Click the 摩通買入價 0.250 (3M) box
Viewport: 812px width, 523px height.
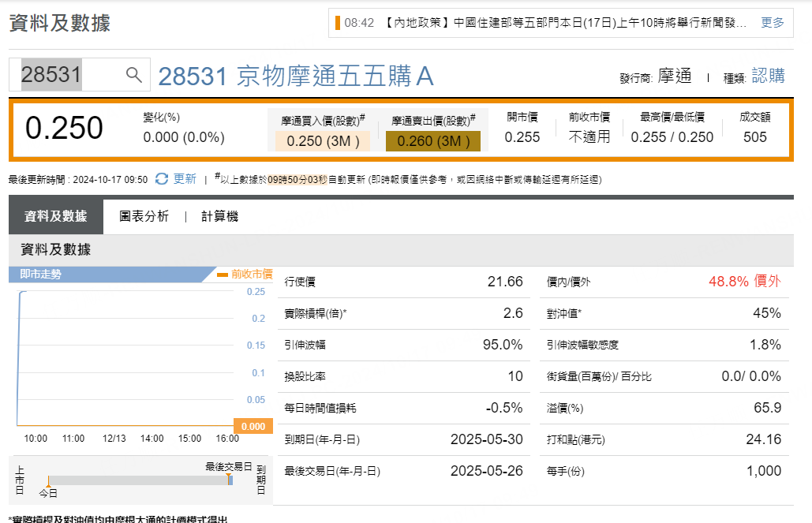[x=323, y=141]
